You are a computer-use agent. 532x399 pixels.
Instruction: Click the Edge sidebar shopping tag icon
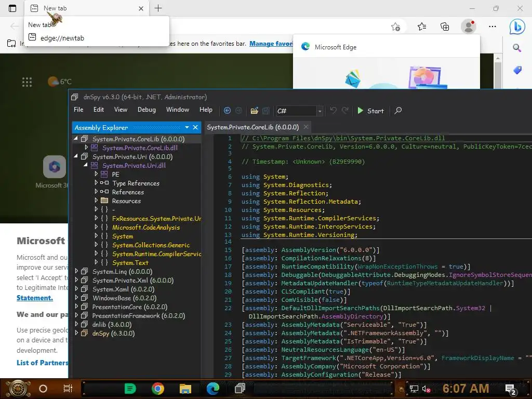click(x=517, y=70)
